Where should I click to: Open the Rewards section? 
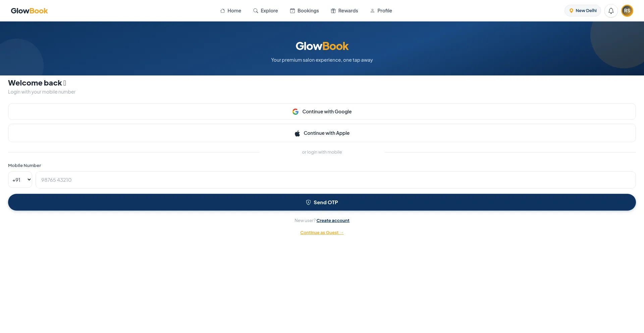click(344, 11)
